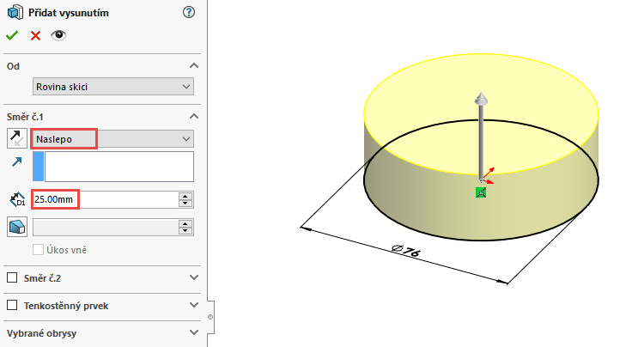Click the Od section title
The height and width of the screenshot is (347, 644).
[13, 66]
